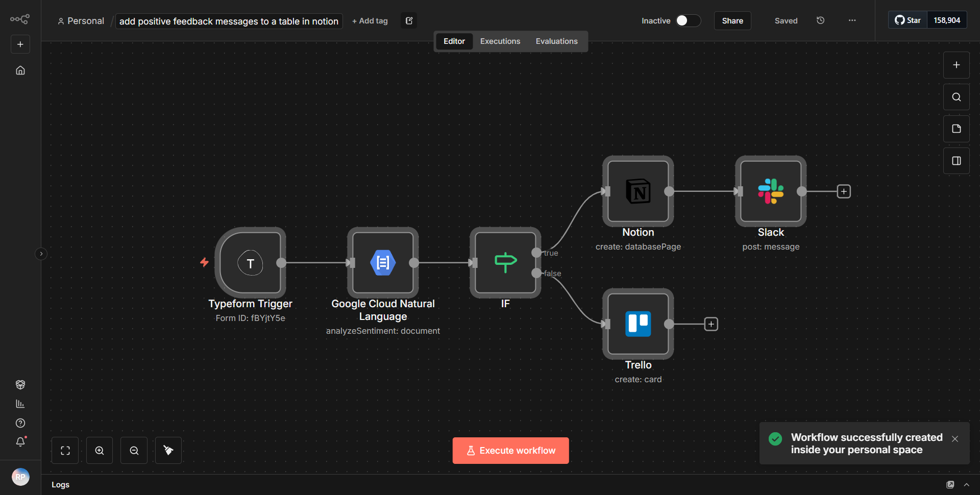
Task: Click the Share button
Action: pos(732,21)
